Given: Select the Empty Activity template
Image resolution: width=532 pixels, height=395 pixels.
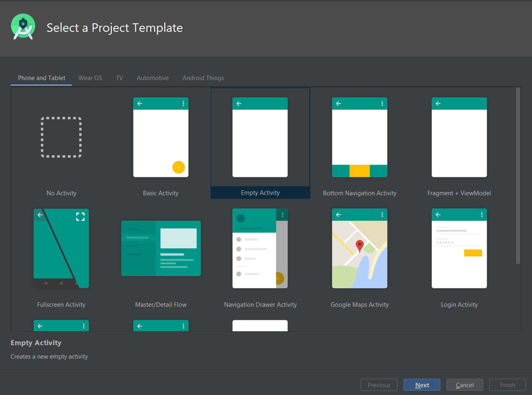Looking at the screenshot, I should (260, 137).
